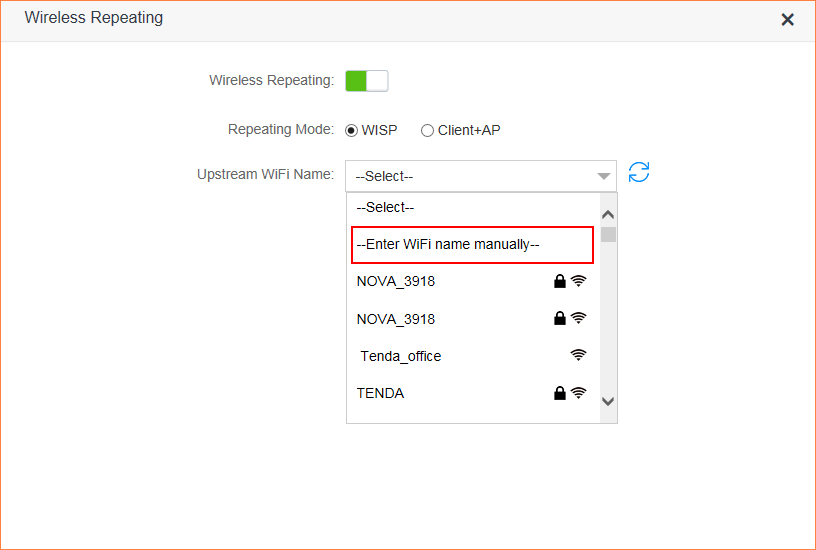Click the dropdown arrow of the WiFi selector
This screenshot has height=550, width=816.
pos(604,176)
